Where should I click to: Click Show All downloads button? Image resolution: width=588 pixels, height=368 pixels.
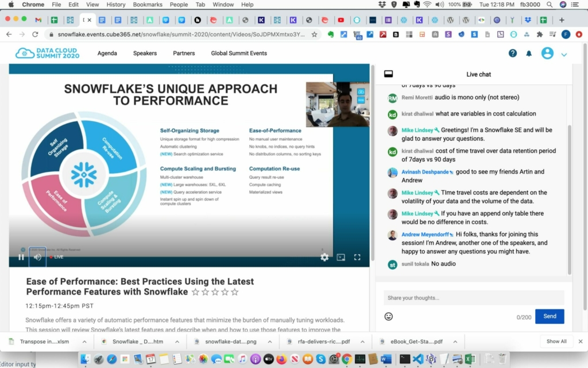556,342
